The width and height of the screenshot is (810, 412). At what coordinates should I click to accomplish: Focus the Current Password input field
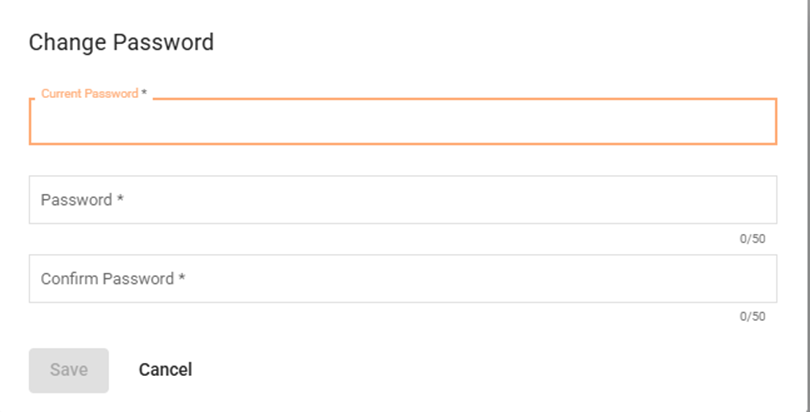coord(402,123)
